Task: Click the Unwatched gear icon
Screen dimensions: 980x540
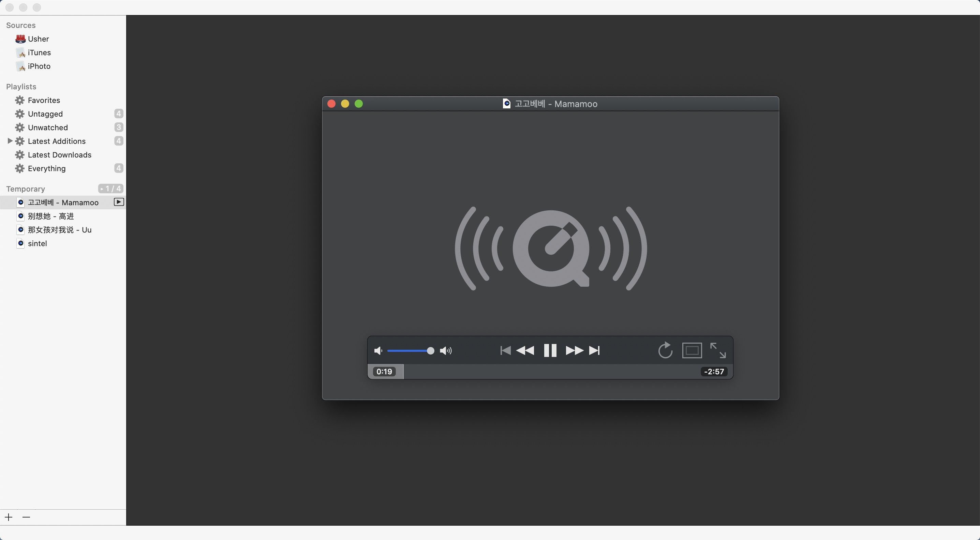Action: coord(20,128)
